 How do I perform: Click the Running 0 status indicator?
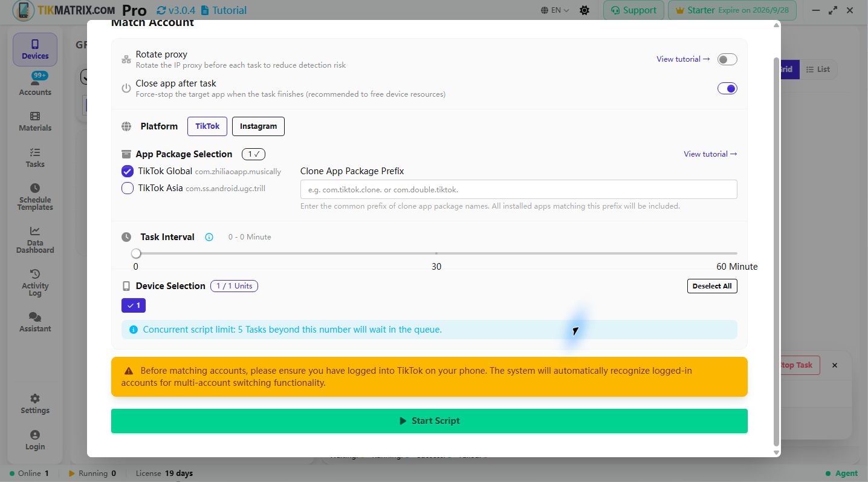click(92, 474)
